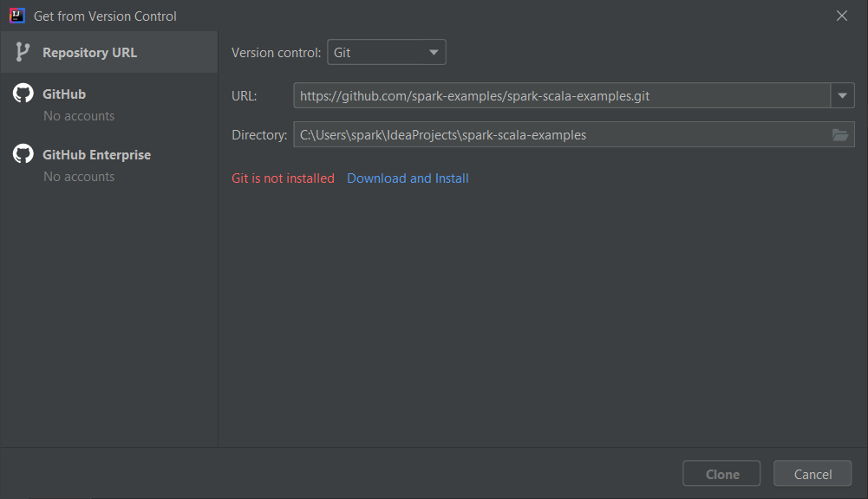
Task: Click the Clone button
Action: (721, 474)
